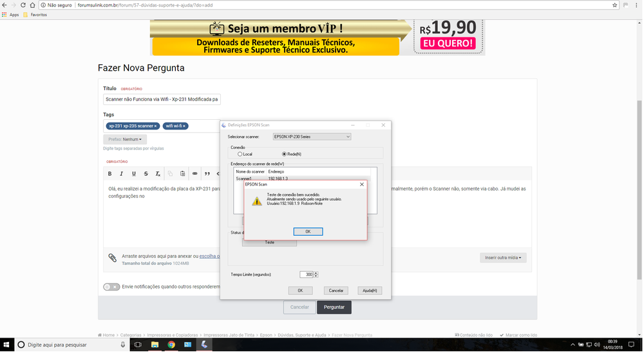
Task: Click OK in Definições EPSON Scan
Action: pos(300,291)
